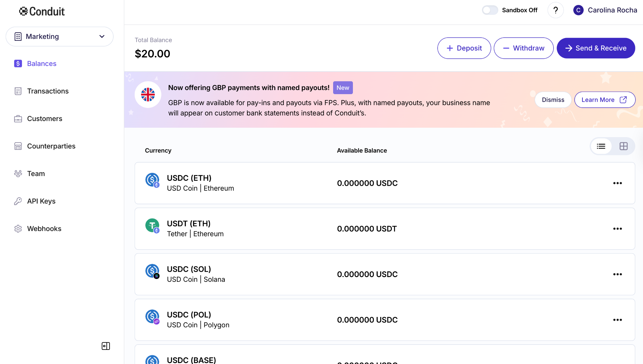This screenshot has height=364, width=643.
Task: Open help via question mark icon
Action: pos(555,10)
